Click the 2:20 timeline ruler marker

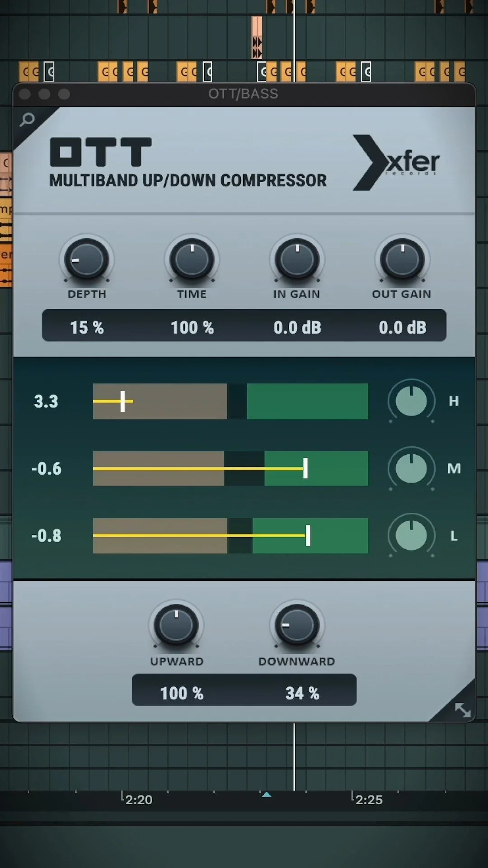(x=138, y=799)
